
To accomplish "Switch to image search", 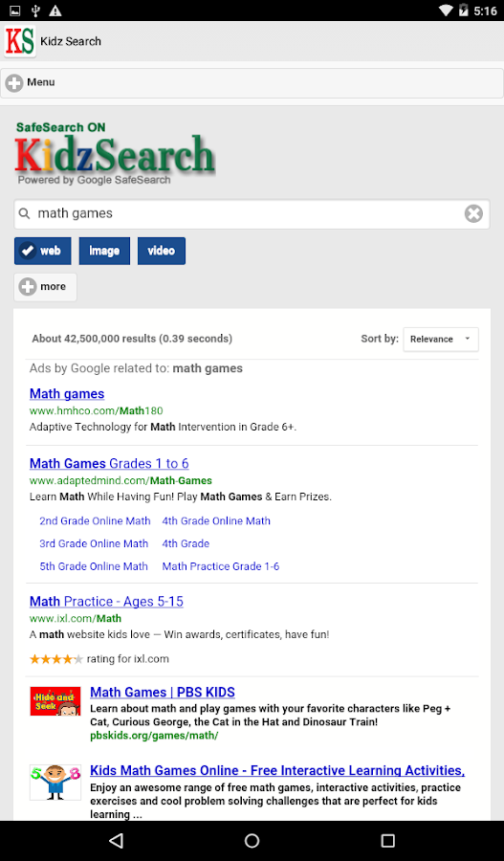I will pyautogui.click(x=104, y=251).
